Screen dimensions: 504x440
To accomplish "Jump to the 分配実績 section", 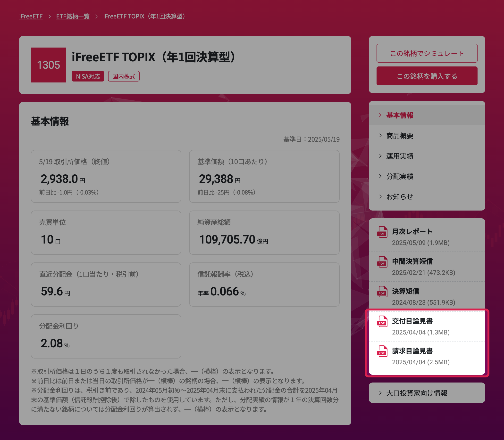I will tap(427, 176).
